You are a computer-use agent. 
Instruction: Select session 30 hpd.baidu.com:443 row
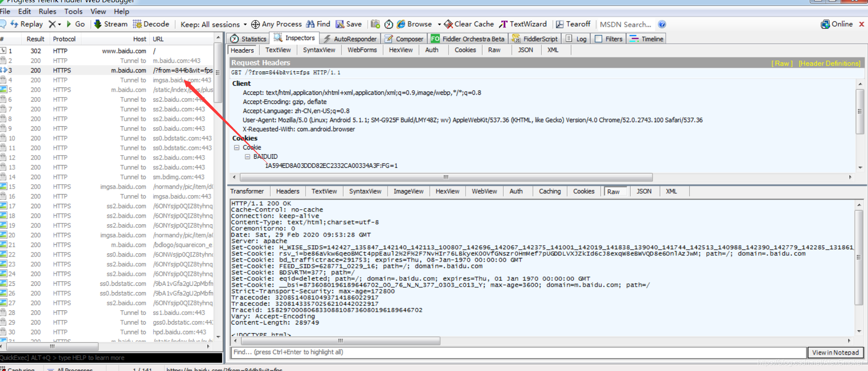[107, 332]
